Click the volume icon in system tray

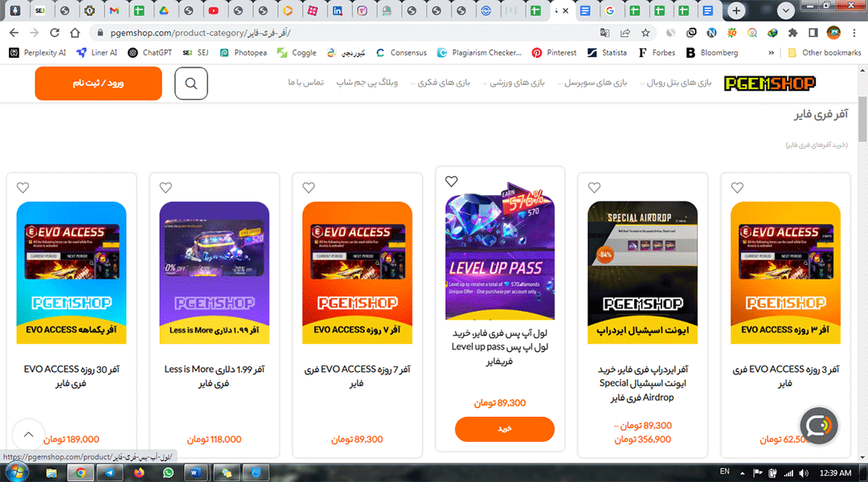point(804,472)
